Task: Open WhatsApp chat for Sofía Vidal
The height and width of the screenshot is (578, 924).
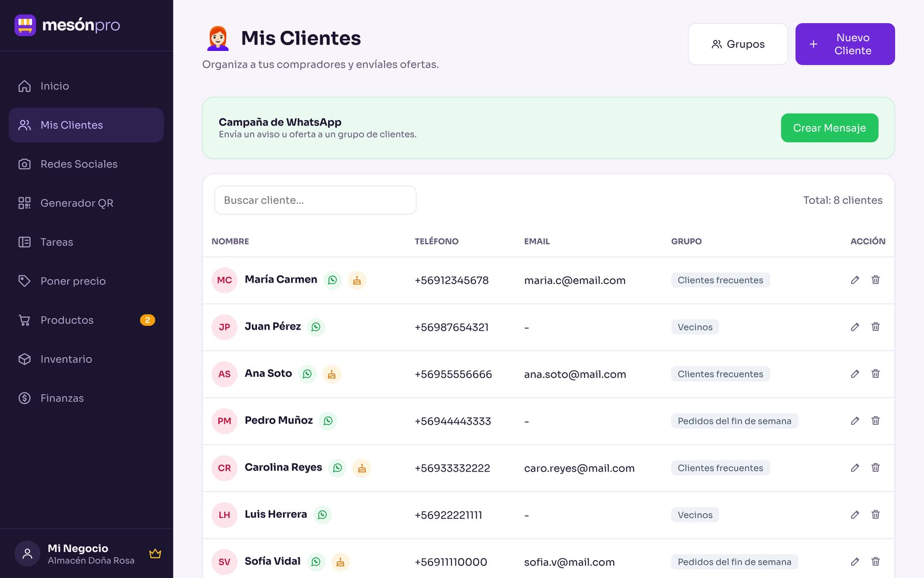Action: (x=316, y=562)
